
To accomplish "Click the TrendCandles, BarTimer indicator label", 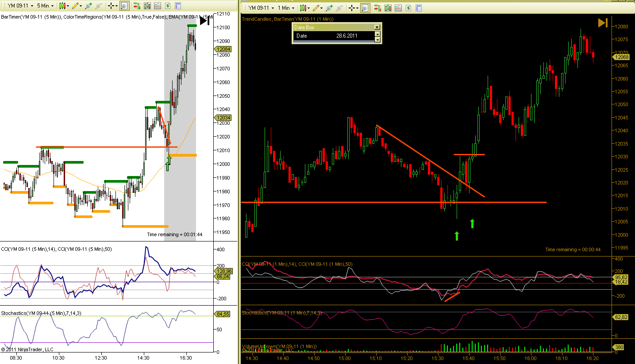I will [x=287, y=19].
